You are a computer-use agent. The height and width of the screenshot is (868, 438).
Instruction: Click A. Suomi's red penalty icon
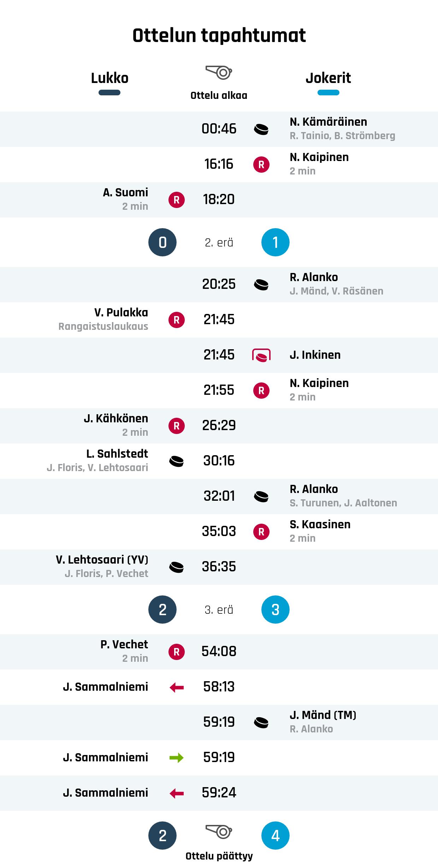coord(177,200)
